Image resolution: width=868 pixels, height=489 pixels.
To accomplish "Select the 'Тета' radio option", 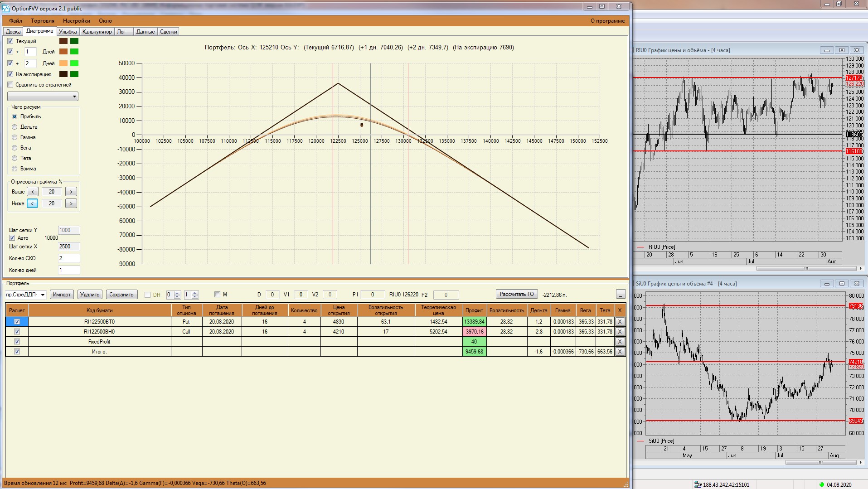I will [15, 158].
